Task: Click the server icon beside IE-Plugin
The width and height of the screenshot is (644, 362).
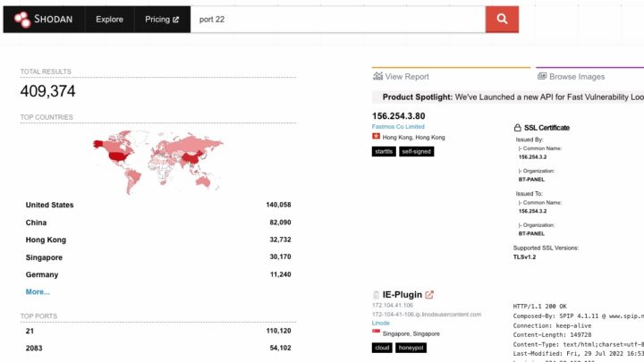Action: click(x=377, y=295)
